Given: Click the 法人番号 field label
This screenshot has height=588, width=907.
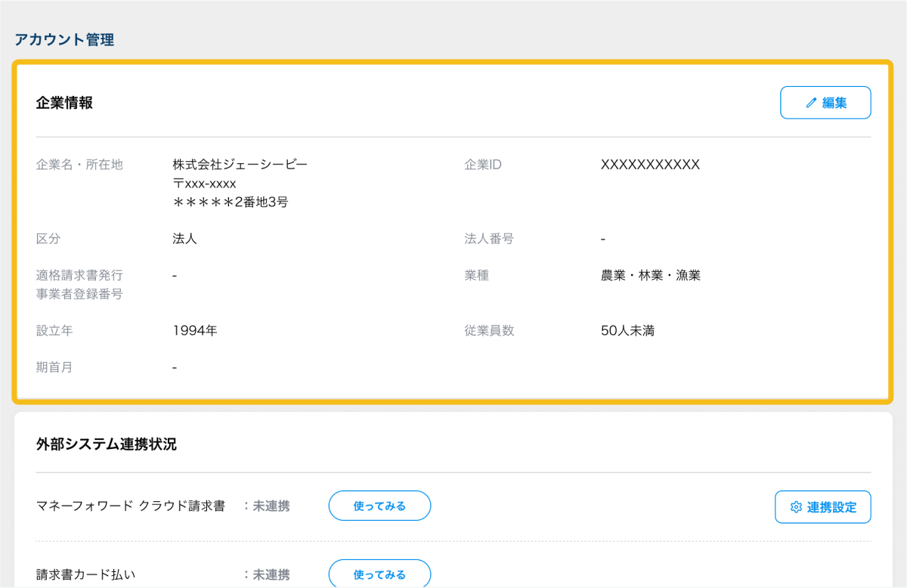Looking at the screenshot, I should tap(489, 239).
